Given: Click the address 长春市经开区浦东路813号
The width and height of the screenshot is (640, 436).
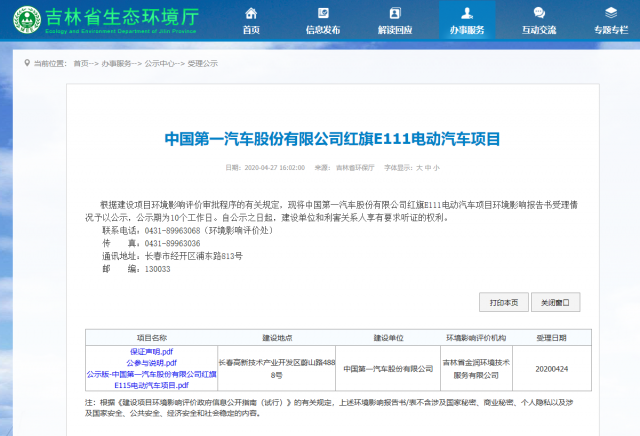Looking at the screenshot, I should coord(194,256).
